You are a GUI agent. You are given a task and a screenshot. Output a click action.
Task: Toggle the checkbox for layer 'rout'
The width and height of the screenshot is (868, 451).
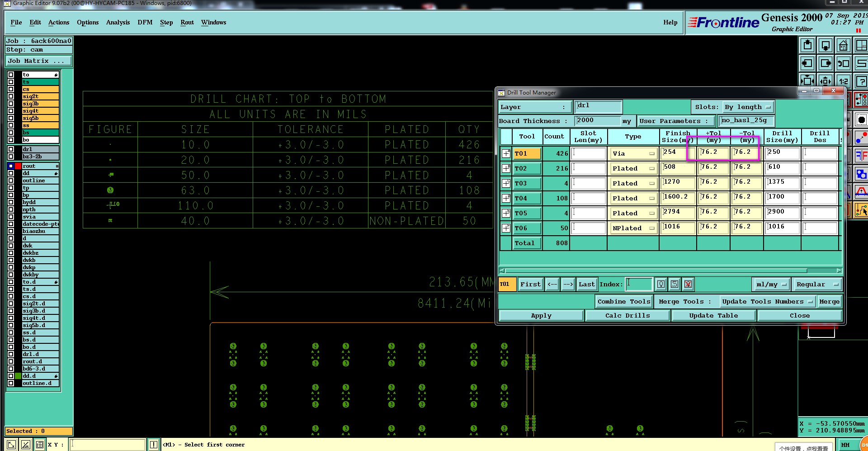(11, 166)
